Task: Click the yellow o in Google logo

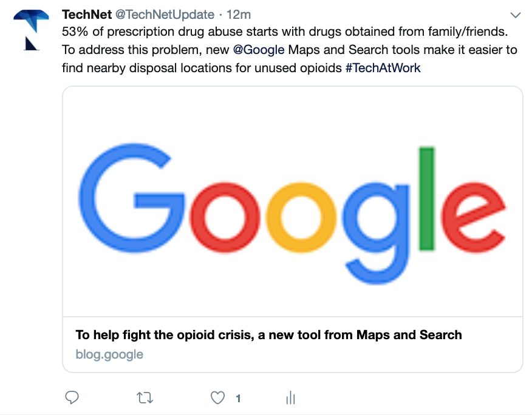Action: pyautogui.click(x=301, y=218)
